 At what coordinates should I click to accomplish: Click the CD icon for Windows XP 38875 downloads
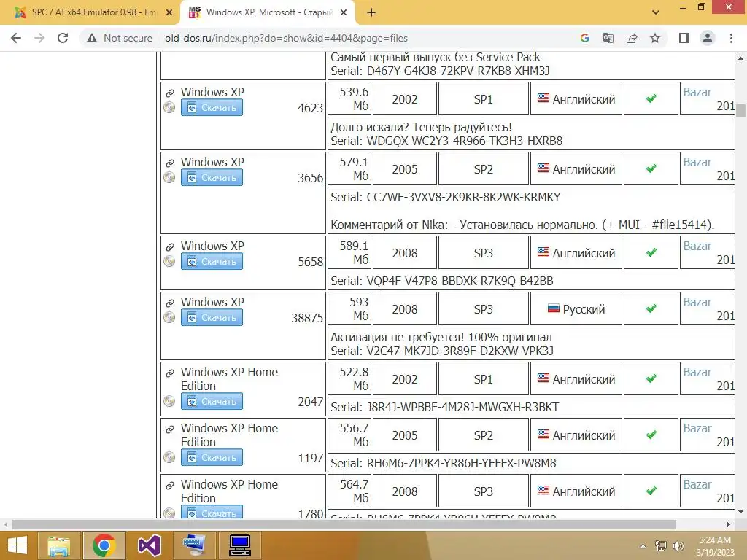(x=169, y=317)
